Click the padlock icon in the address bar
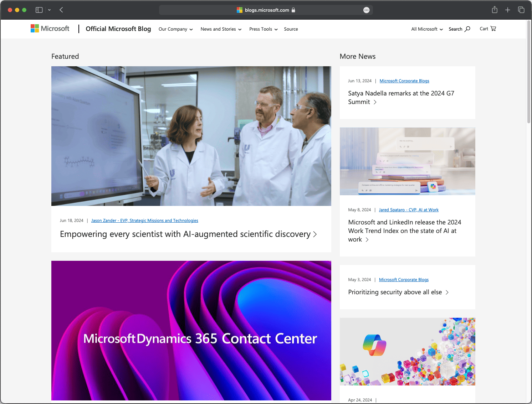The height and width of the screenshot is (404, 532). [x=293, y=10]
